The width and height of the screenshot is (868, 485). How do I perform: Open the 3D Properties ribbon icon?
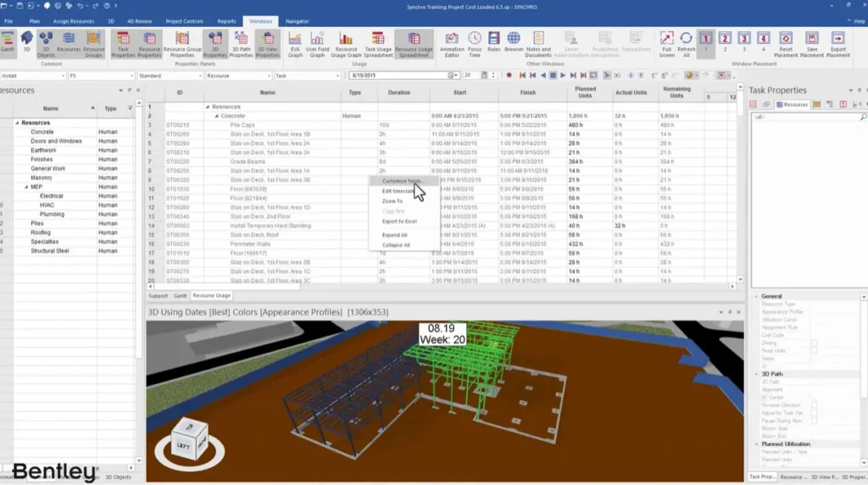click(x=214, y=44)
